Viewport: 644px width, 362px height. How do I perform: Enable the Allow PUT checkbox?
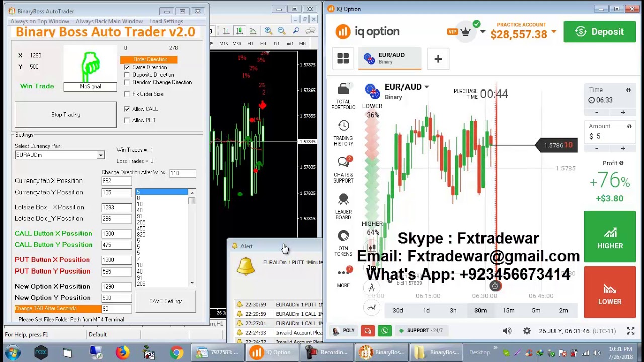(x=127, y=120)
